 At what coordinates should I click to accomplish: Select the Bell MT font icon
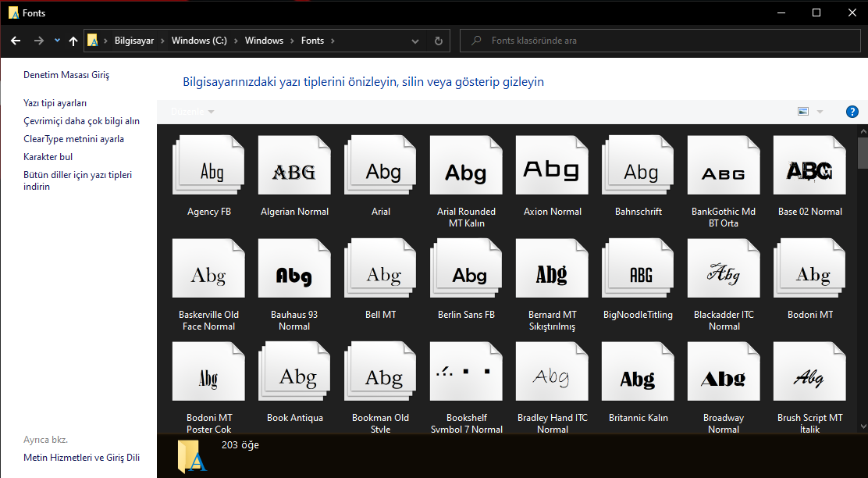point(380,268)
